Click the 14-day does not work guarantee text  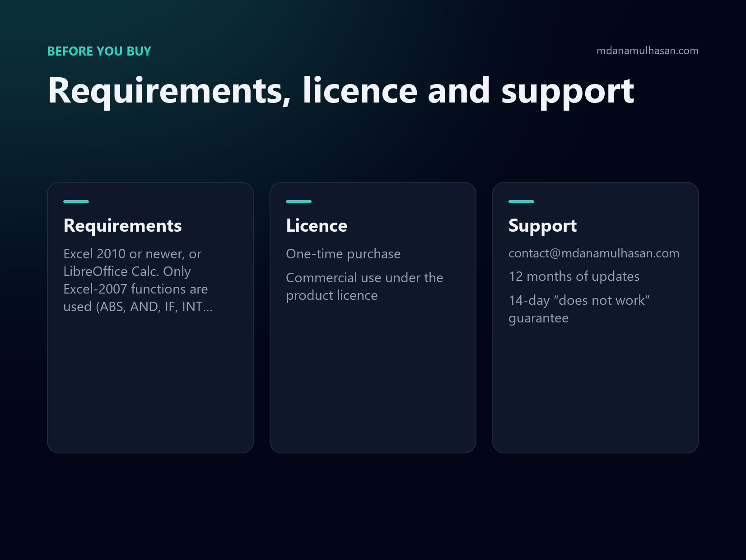tap(579, 309)
